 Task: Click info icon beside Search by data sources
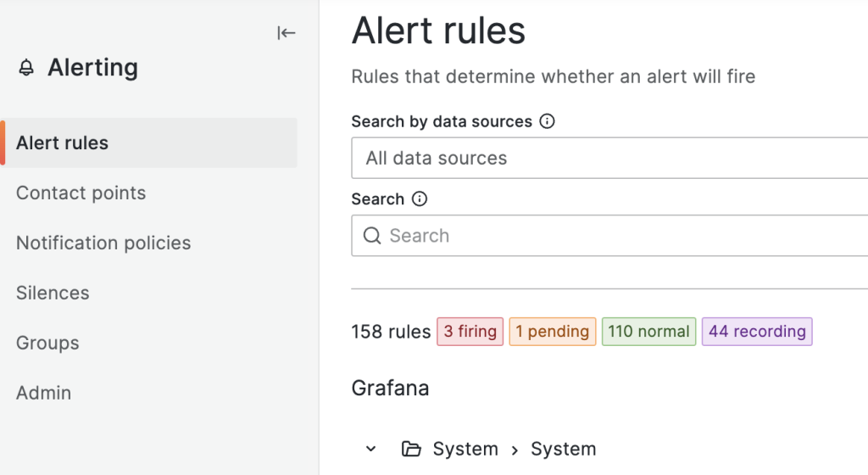tap(548, 121)
